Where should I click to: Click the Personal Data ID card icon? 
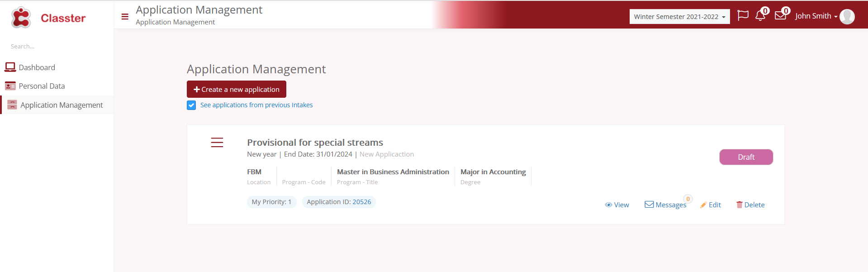click(10, 86)
